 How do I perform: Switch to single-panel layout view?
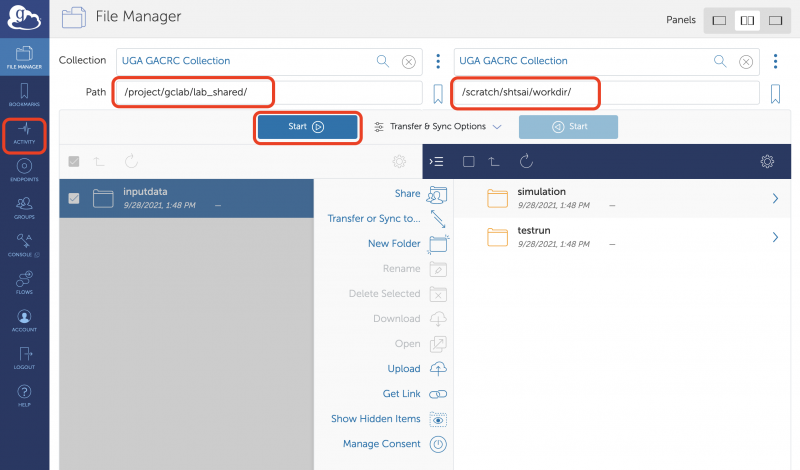719,20
